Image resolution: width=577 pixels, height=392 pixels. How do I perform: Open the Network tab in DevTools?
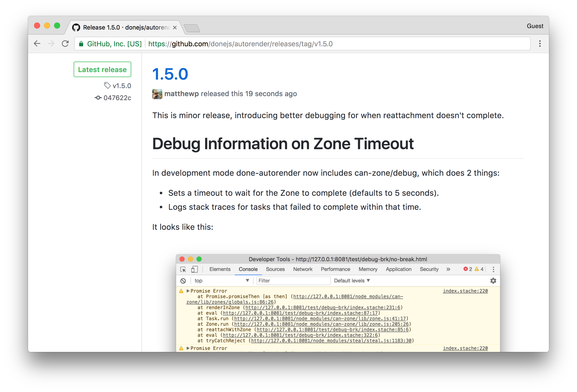303,269
